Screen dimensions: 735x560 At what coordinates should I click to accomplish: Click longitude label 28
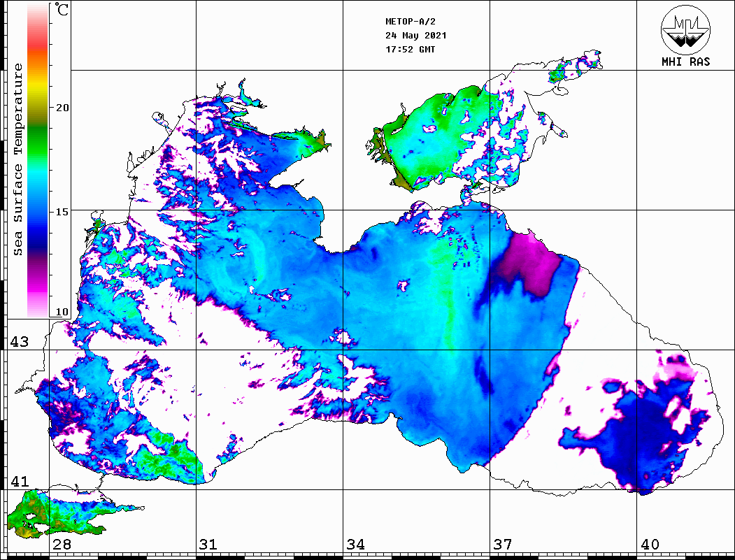[62, 545]
